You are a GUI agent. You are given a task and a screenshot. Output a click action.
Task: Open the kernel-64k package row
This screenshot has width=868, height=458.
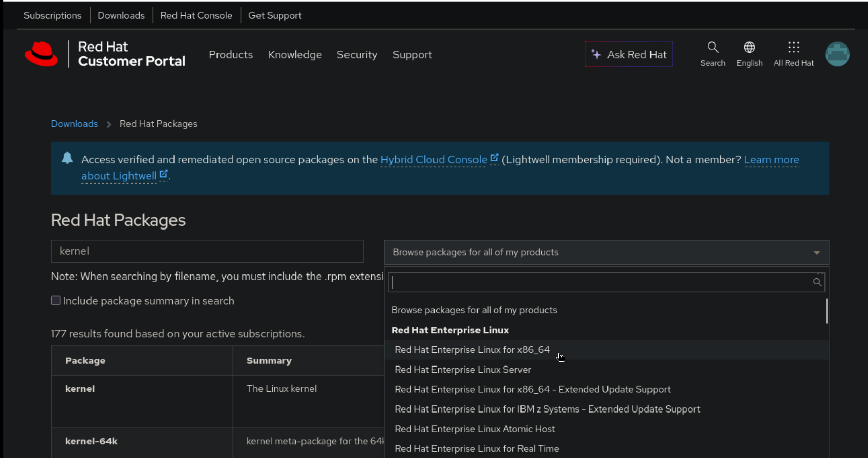click(92, 441)
